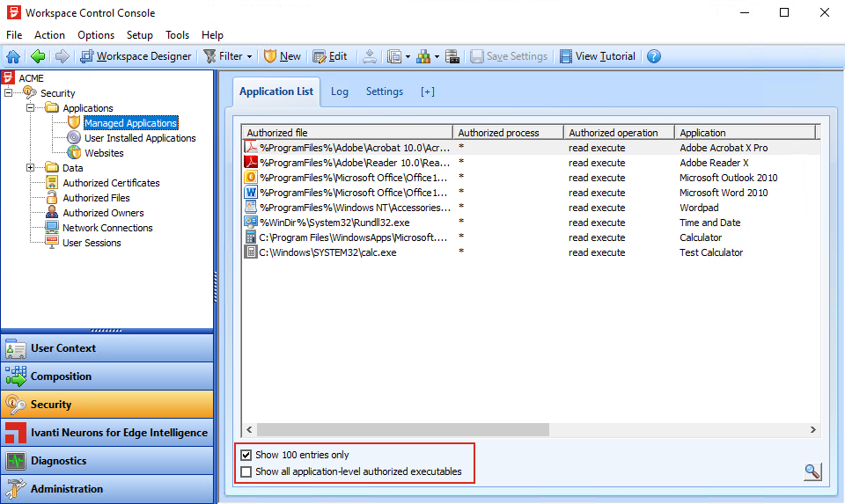Open View Tutorial

coord(598,56)
